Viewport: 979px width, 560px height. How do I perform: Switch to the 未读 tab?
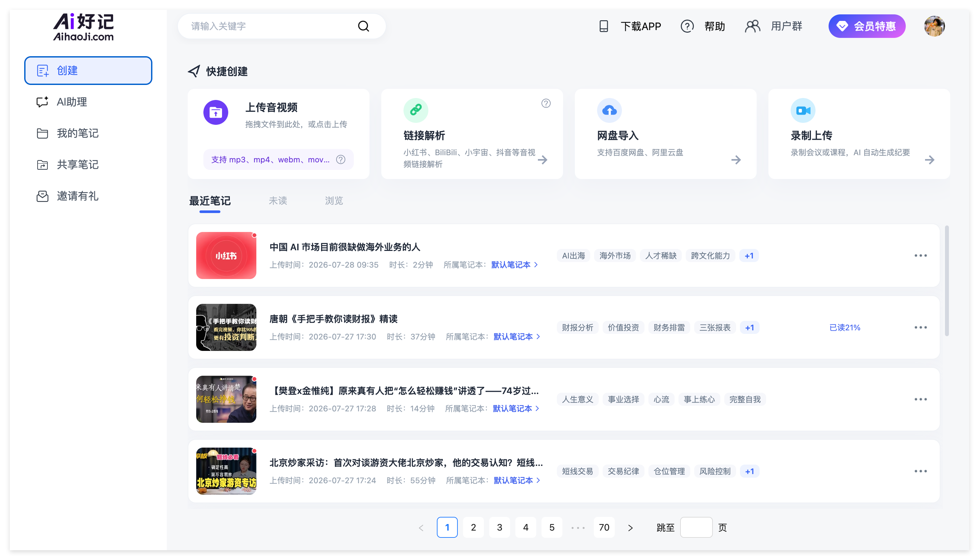coord(278,201)
